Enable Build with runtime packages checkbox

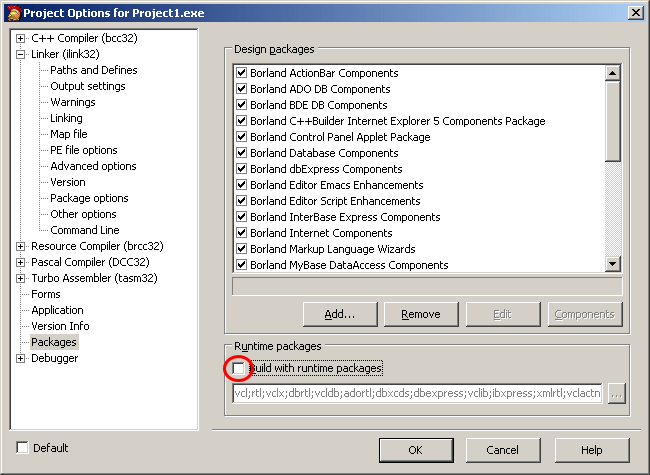click(238, 368)
